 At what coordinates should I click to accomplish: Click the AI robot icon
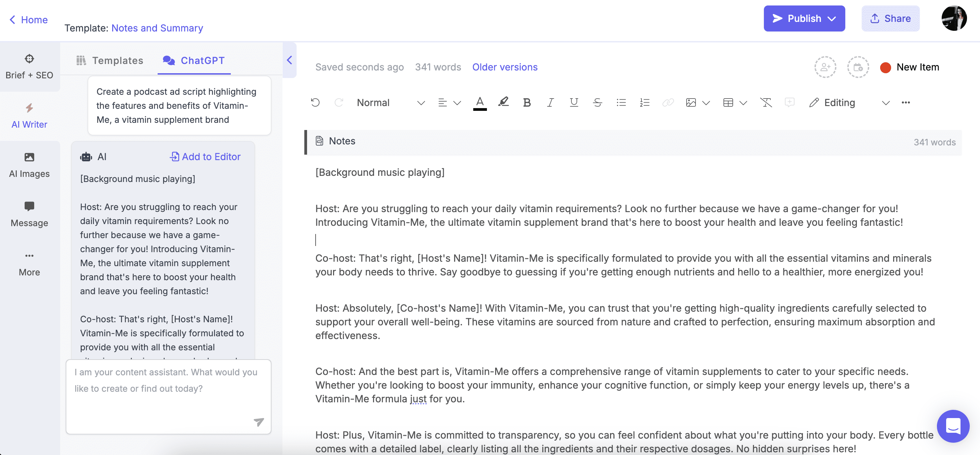point(86,156)
